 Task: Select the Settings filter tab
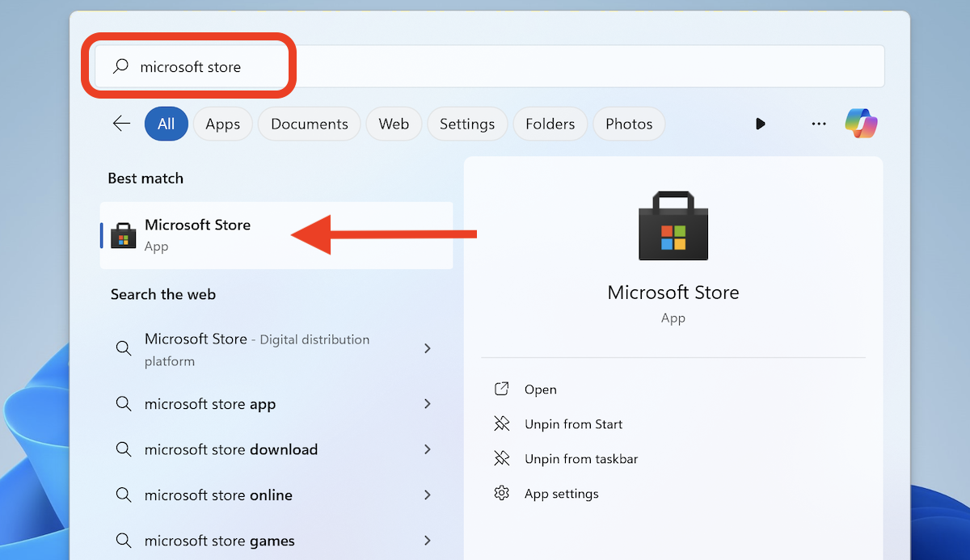pos(466,124)
